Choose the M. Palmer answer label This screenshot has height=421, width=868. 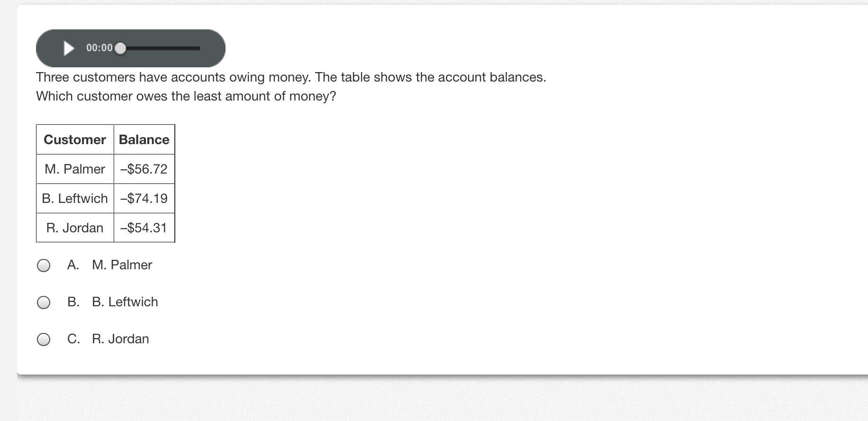pyautogui.click(x=122, y=265)
